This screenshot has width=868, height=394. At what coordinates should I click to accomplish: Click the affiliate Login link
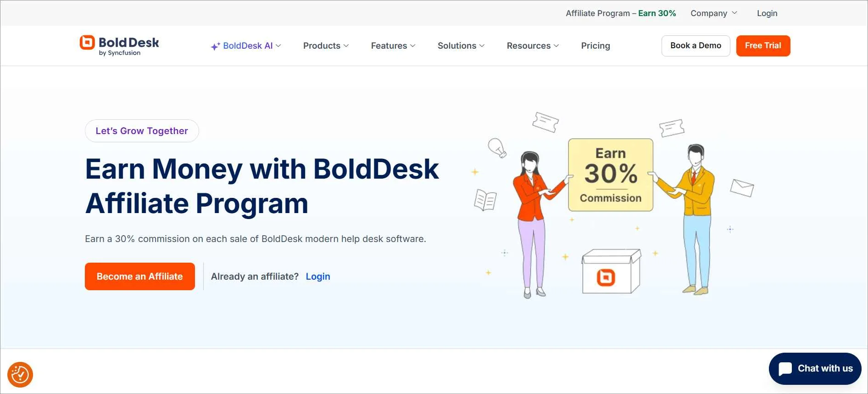[x=318, y=276]
